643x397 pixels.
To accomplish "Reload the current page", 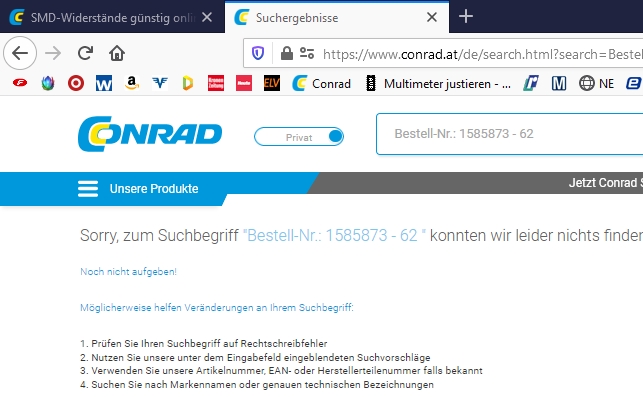I will click(85, 53).
